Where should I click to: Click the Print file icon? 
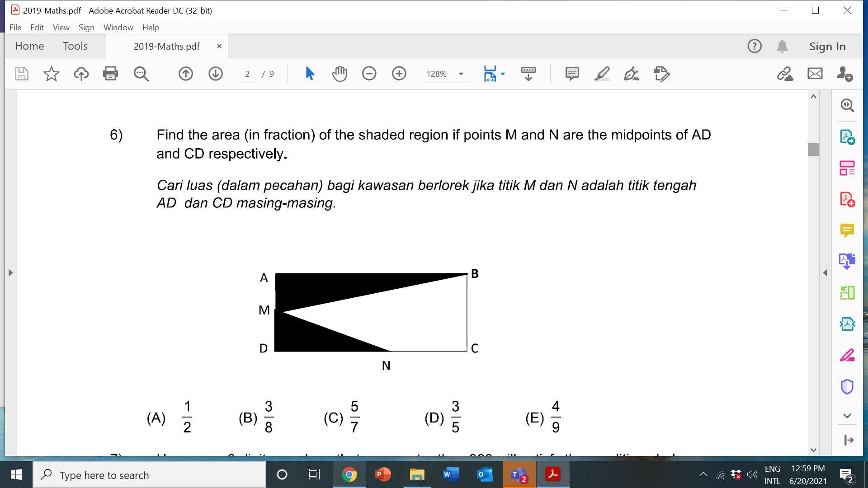coord(110,74)
